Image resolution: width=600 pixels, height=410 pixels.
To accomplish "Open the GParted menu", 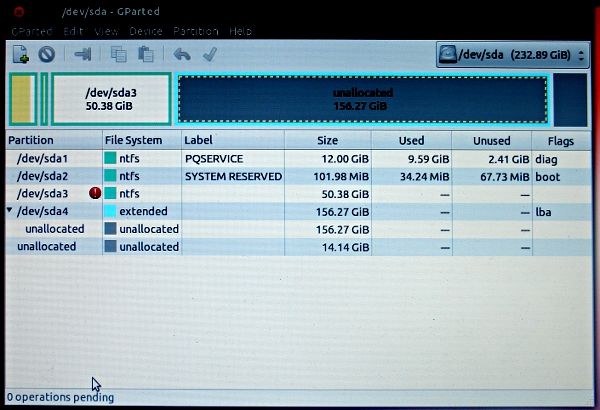I will click(x=32, y=31).
